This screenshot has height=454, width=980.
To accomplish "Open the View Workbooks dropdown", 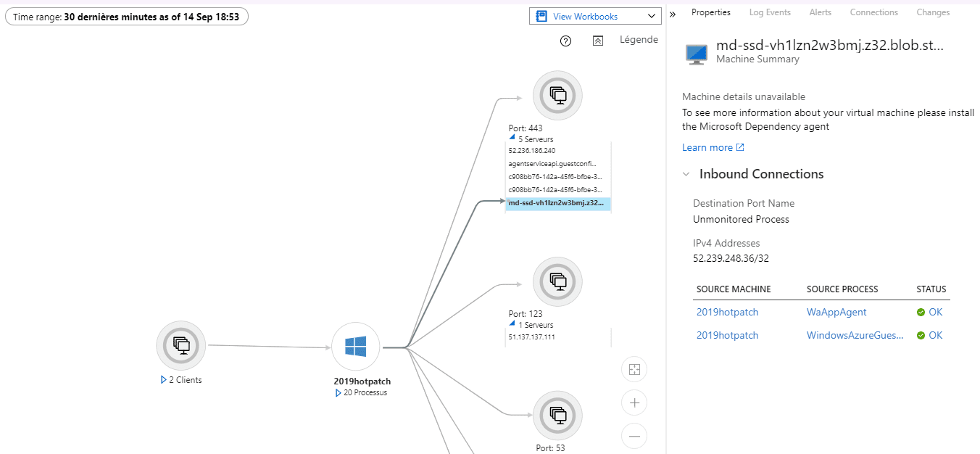I will 594,15.
